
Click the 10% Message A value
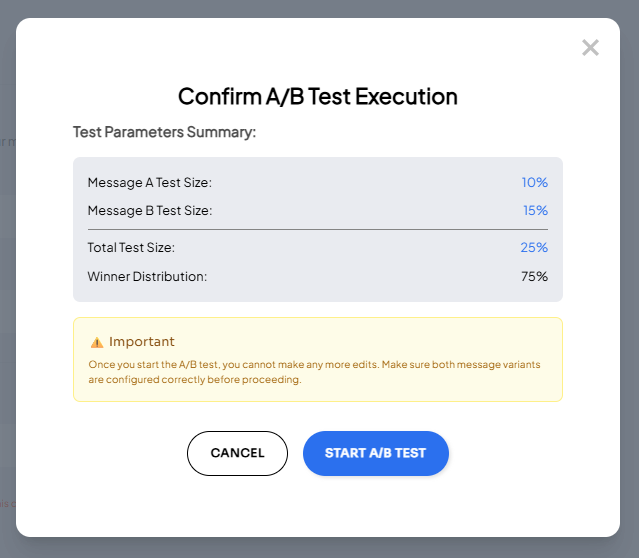pos(534,182)
